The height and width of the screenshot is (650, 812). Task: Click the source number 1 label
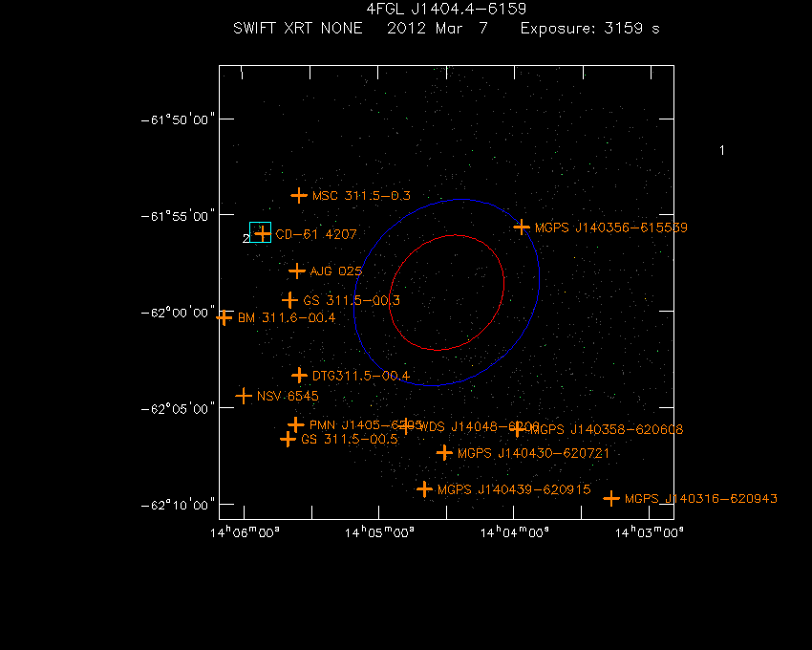click(722, 150)
